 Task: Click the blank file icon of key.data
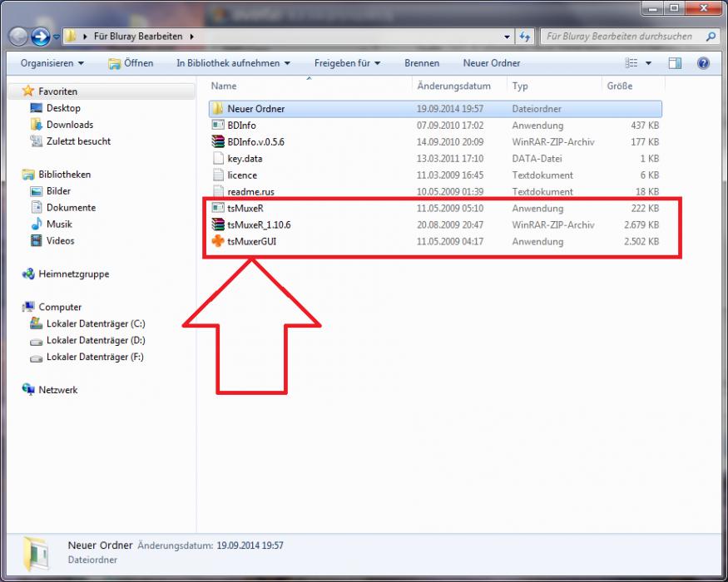click(218, 158)
